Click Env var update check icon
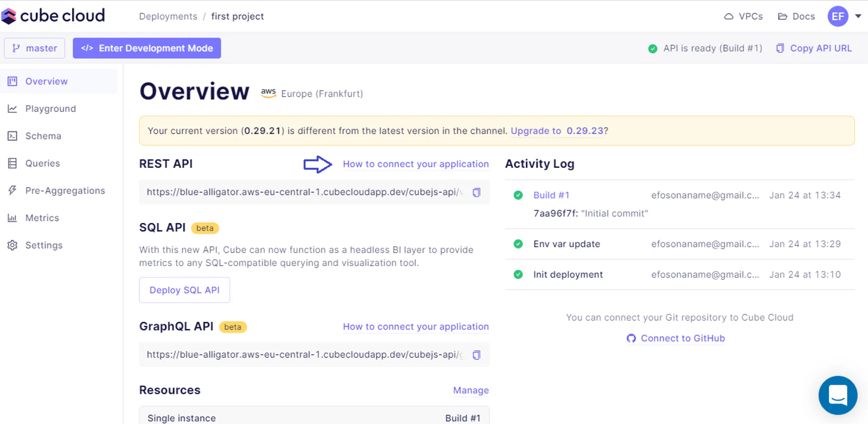This screenshot has height=424, width=868. point(518,244)
